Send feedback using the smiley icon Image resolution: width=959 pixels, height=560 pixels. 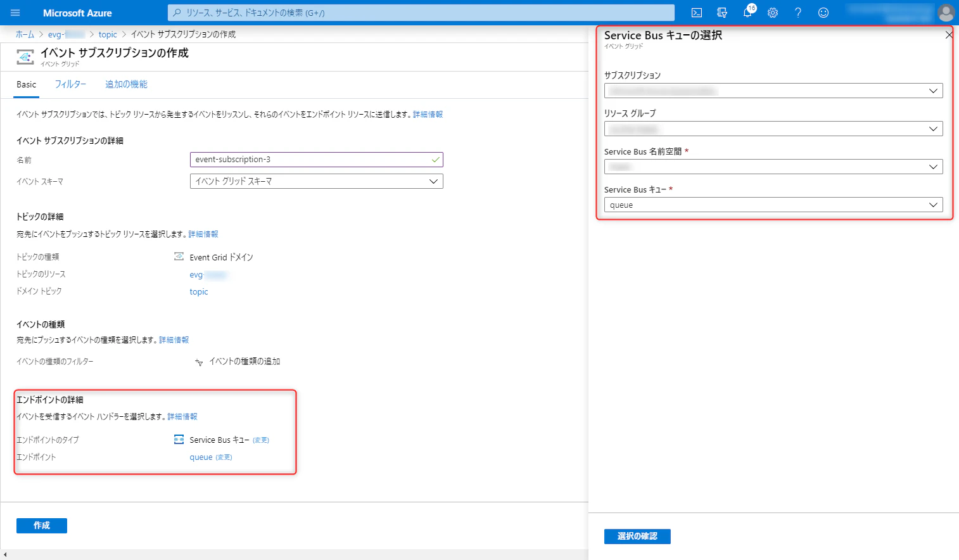[823, 13]
